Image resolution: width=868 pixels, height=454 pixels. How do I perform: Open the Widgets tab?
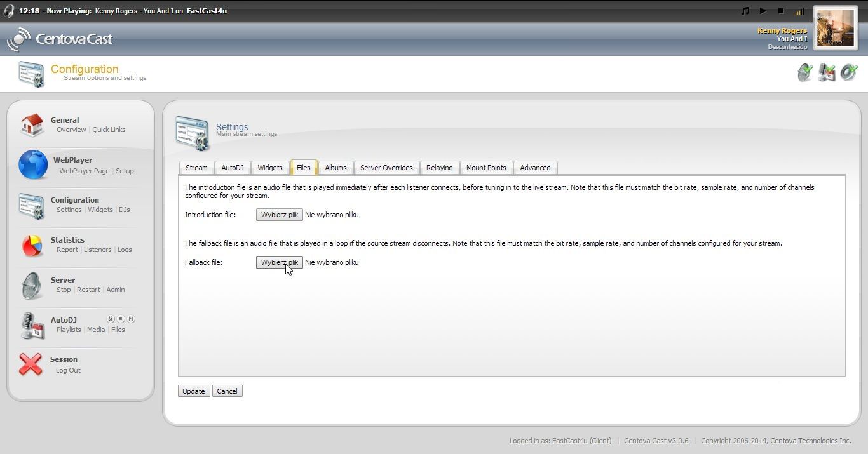pos(270,168)
